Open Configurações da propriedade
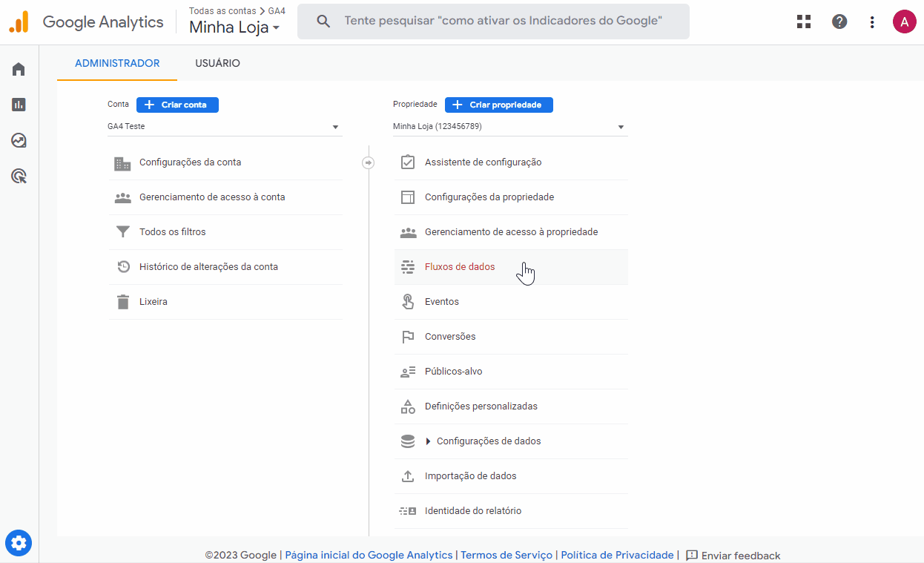This screenshot has width=924, height=563. (511, 197)
